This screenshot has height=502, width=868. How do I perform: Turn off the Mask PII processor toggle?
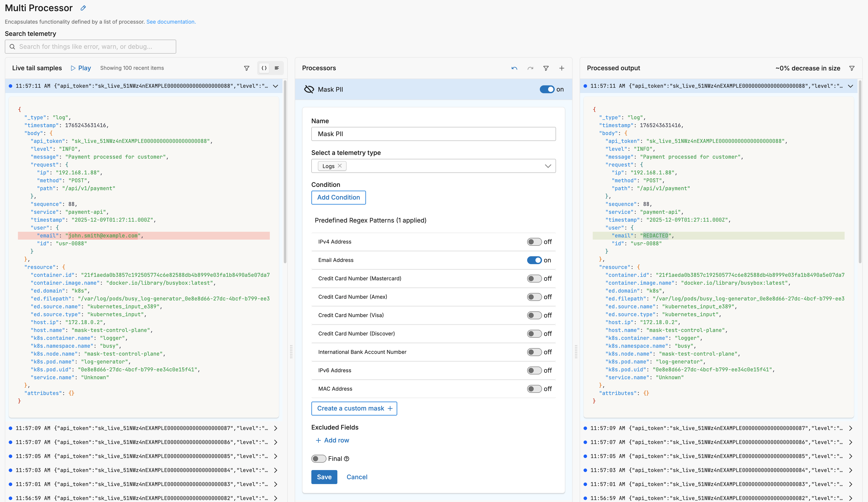547,89
